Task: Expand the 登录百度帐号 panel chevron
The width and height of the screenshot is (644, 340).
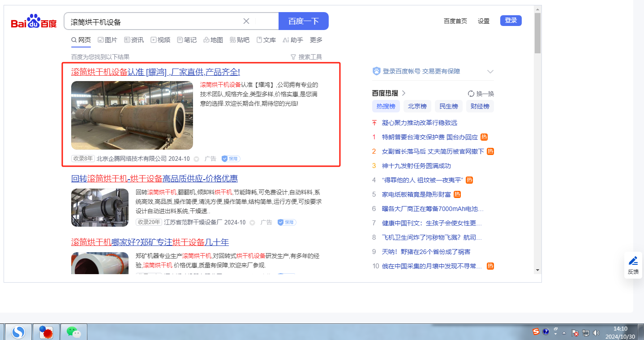Action: [490, 72]
